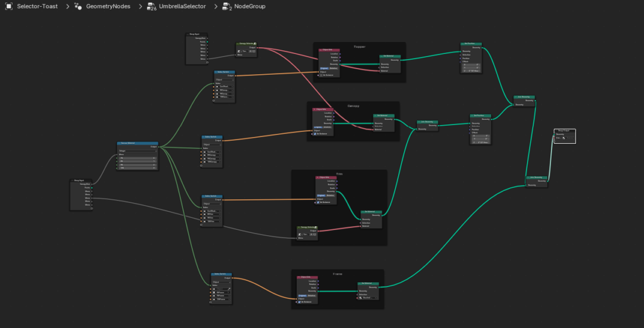The height and width of the screenshot is (328, 644).
Task: Click the Topper frame title
Action: tap(359, 46)
